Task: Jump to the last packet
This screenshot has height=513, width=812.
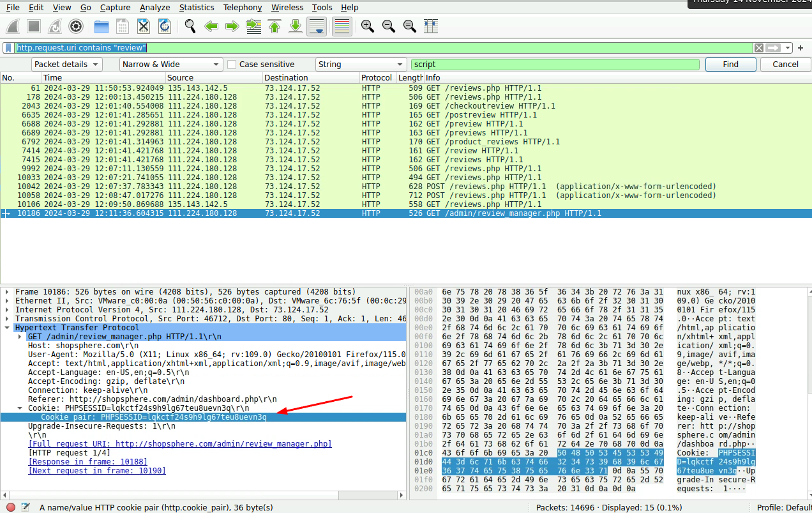Action: 296,26
